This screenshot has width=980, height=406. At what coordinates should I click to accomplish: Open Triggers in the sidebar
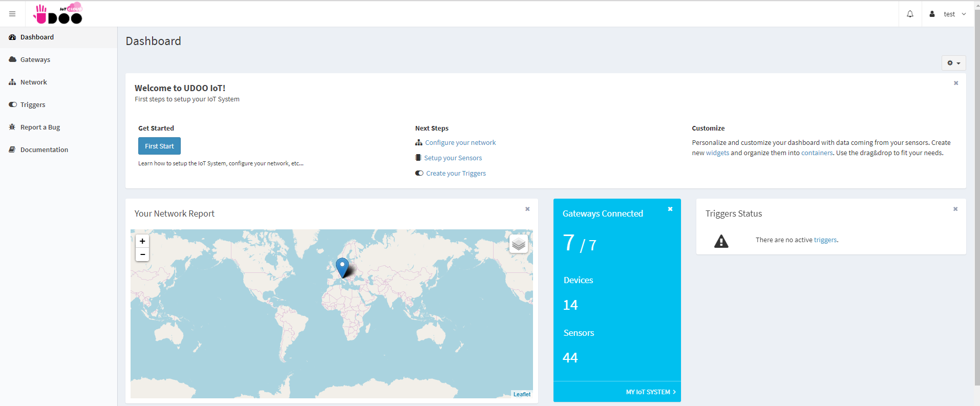[58, 104]
